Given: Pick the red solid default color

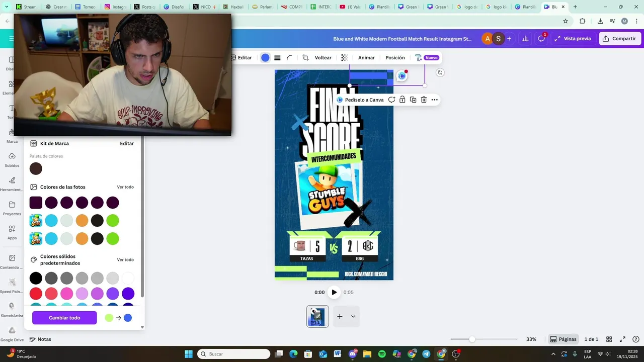Looking at the screenshot, I should (36, 294).
